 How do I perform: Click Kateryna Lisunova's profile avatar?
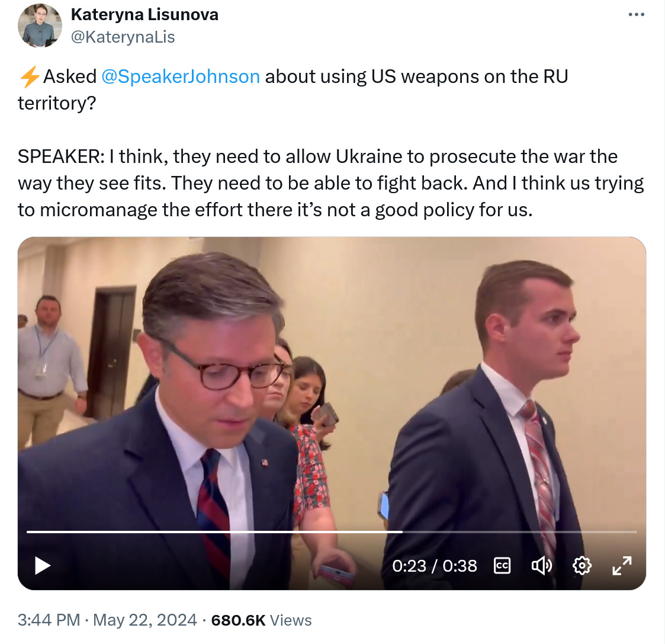pyautogui.click(x=40, y=25)
